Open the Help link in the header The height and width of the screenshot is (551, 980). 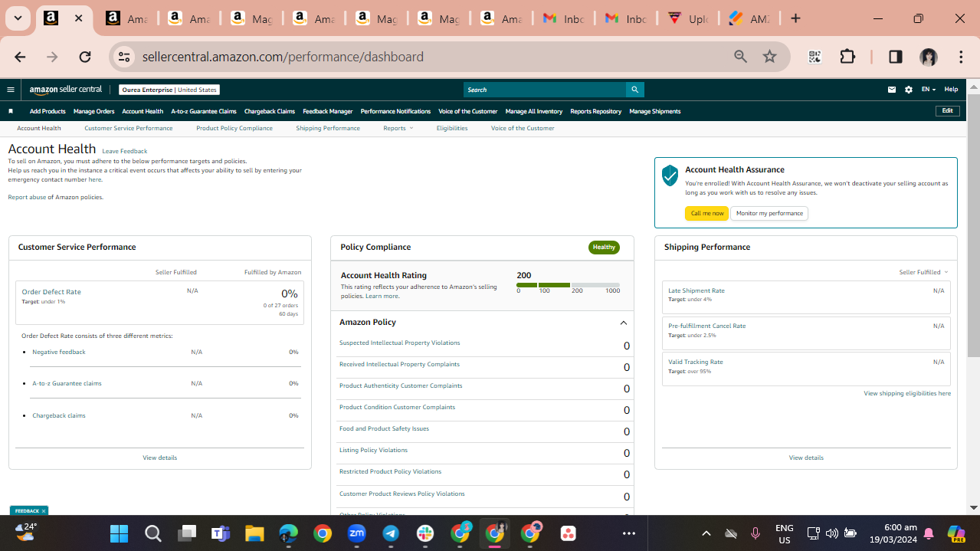951,90
